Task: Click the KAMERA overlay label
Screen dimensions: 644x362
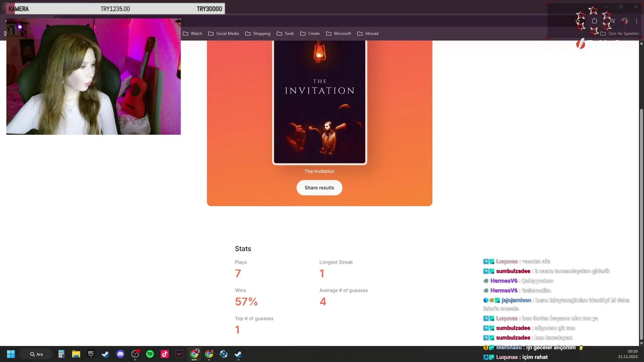Action: [19, 9]
